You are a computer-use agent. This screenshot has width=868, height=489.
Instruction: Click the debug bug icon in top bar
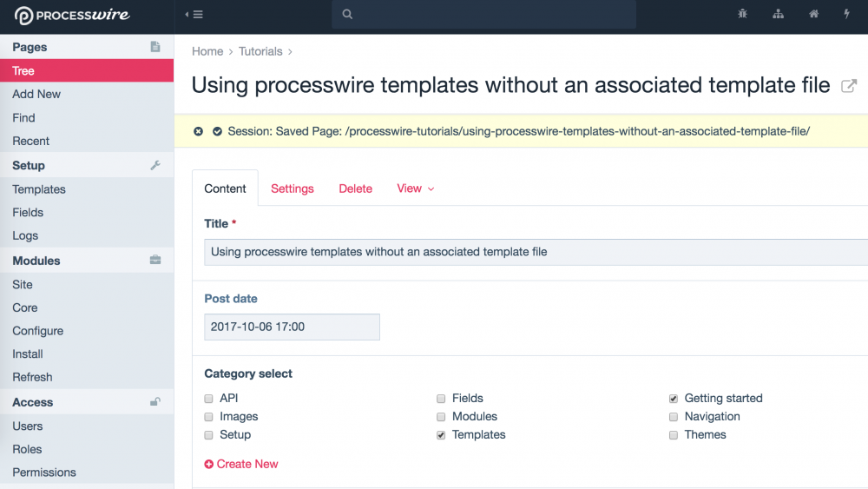(742, 15)
